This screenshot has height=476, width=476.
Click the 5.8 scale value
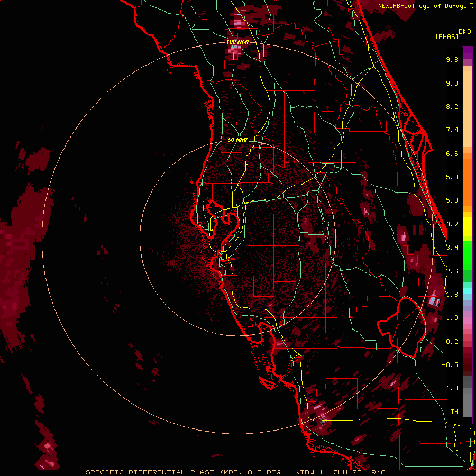click(452, 177)
